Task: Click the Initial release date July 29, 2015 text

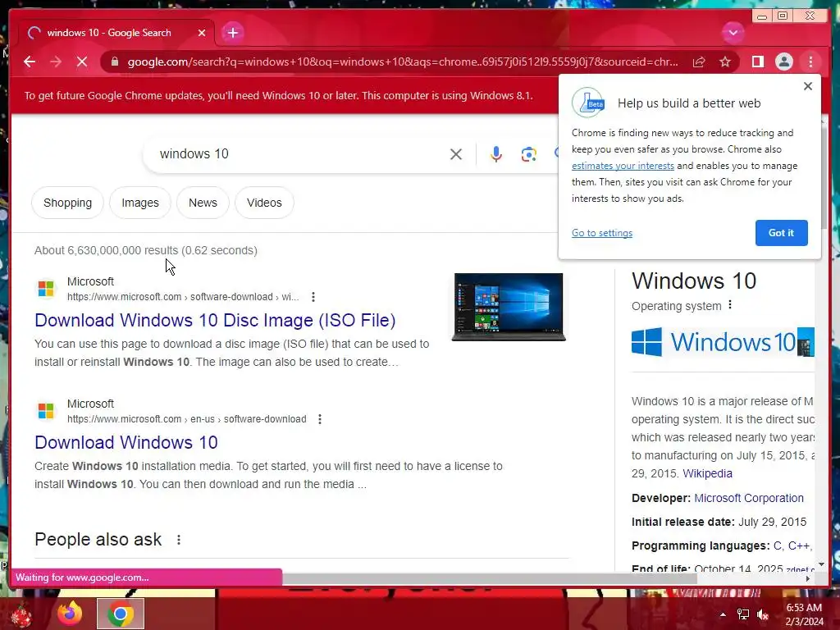Action: (x=719, y=522)
